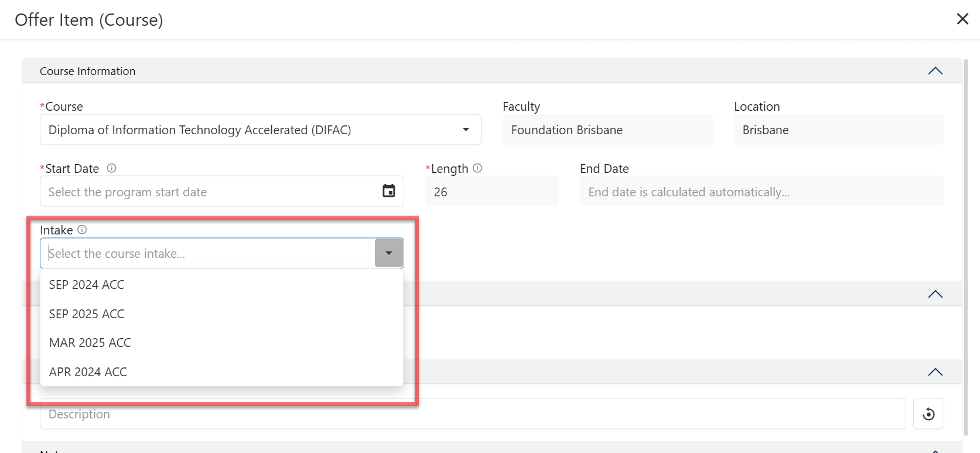Collapse the section chevron right of the intake list

point(935,294)
